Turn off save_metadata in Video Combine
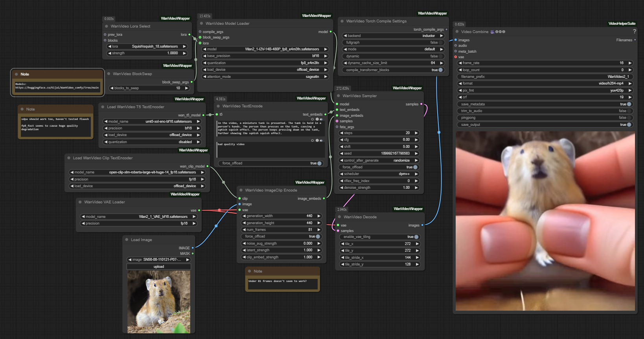The height and width of the screenshot is (339, 644). pos(629,104)
